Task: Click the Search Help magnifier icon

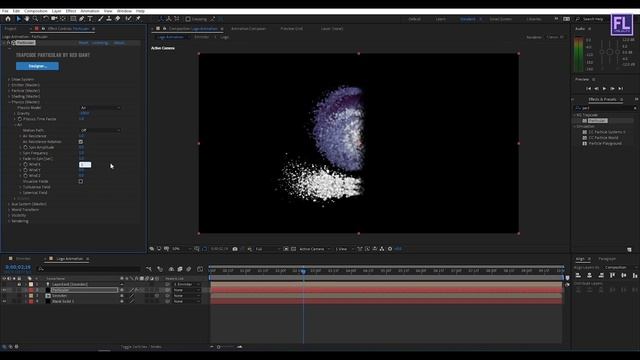Action: (578, 19)
